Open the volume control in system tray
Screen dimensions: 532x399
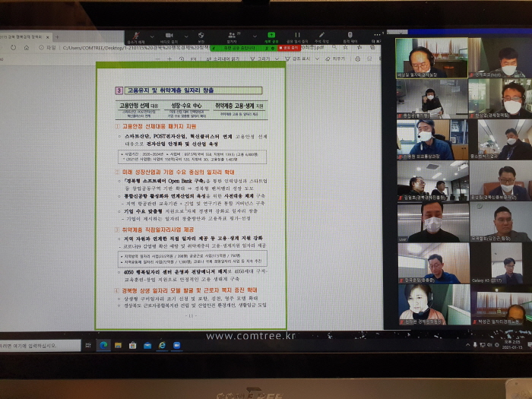(x=489, y=345)
